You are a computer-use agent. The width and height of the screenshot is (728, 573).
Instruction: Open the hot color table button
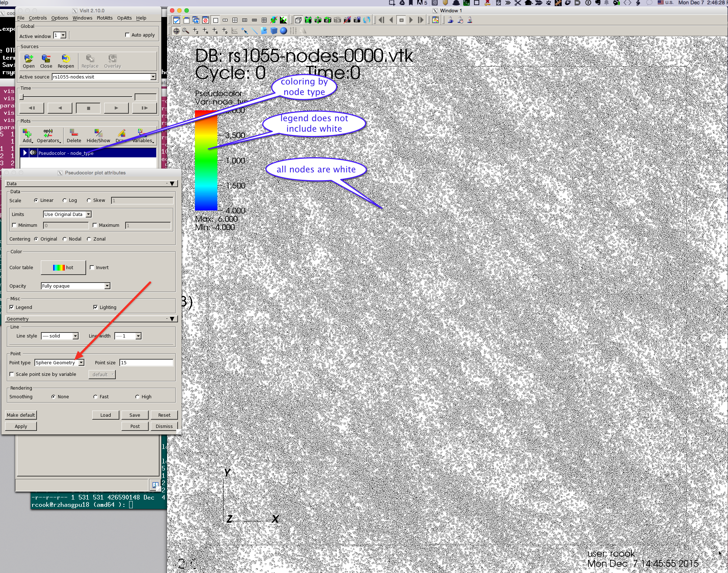point(63,268)
